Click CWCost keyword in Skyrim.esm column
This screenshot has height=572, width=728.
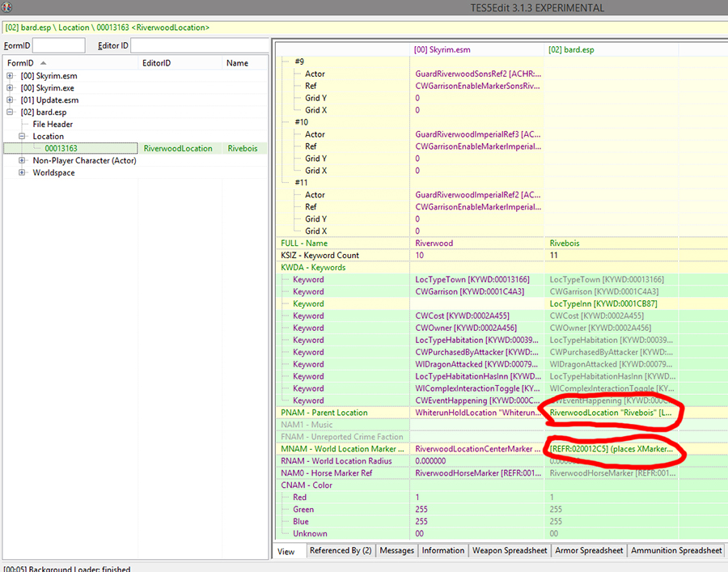pos(462,316)
